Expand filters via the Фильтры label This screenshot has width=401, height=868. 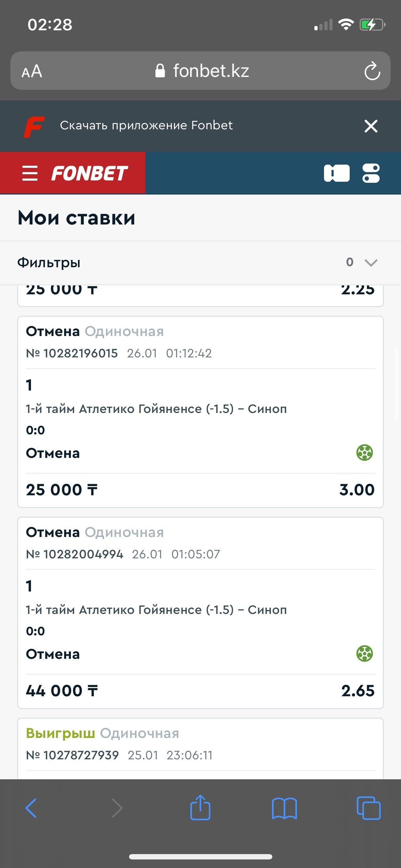tap(49, 263)
